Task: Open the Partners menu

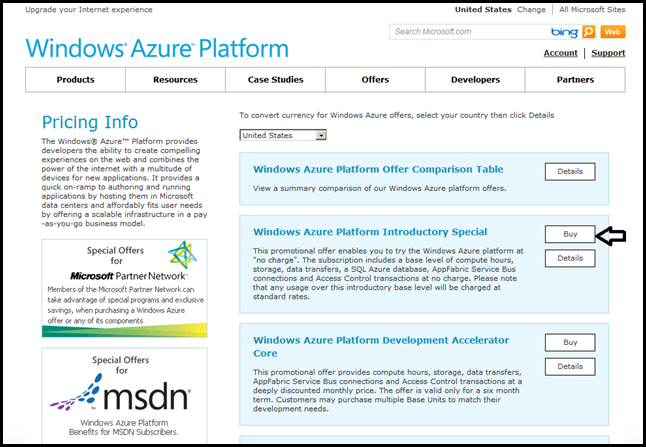Action: tap(576, 80)
